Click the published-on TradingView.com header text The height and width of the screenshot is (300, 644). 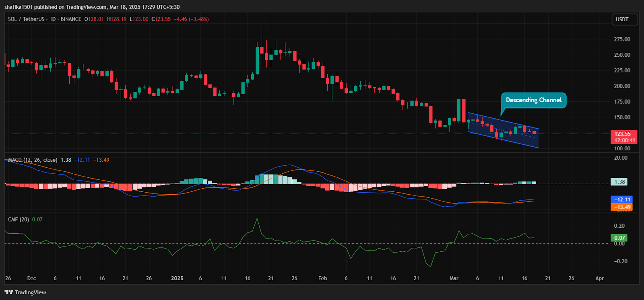coord(92,7)
